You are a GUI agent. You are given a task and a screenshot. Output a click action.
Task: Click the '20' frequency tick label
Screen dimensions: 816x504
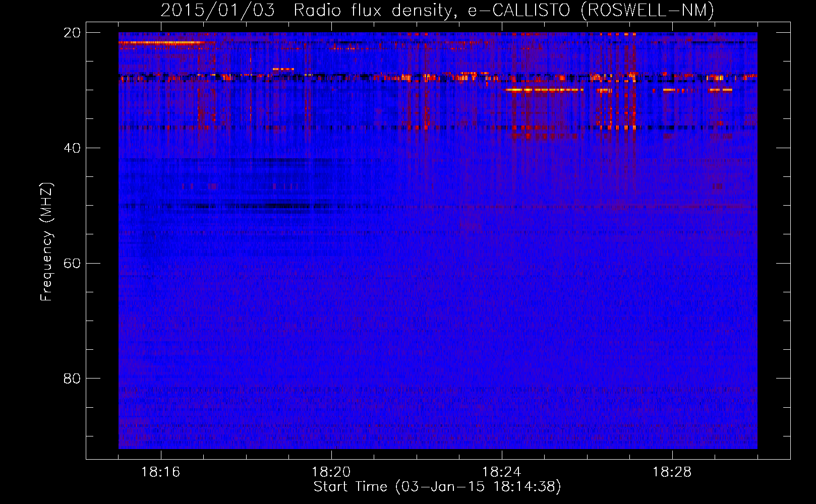(72, 33)
